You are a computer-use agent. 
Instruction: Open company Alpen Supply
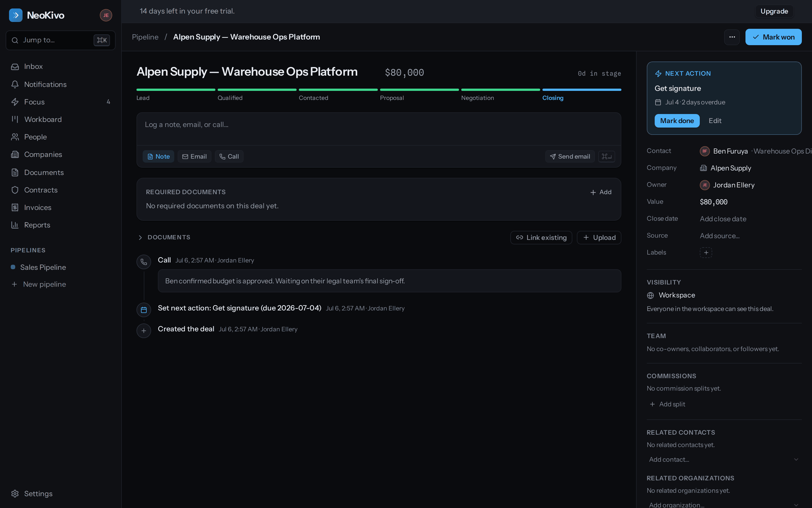pos(731,168)
